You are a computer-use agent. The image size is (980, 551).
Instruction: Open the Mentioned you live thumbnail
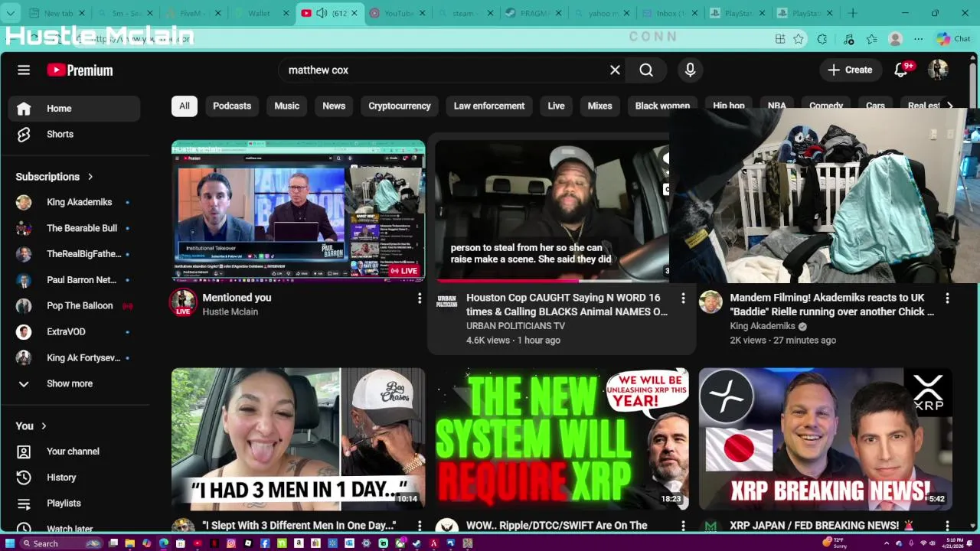click(298, 210)
